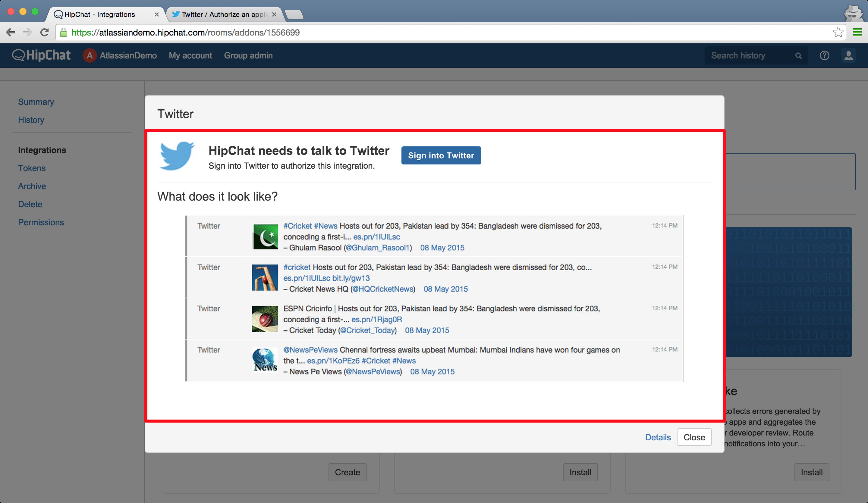The image size is (868, 503).
Task: Click the Twitter bird logo in dialog
Action: pos(177,156)
